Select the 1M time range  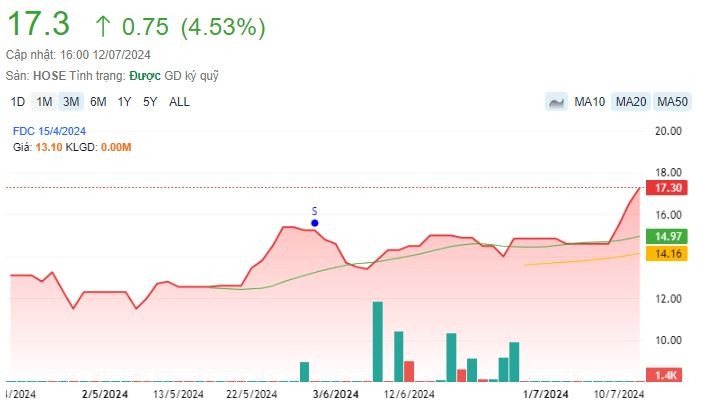[44, 101]
